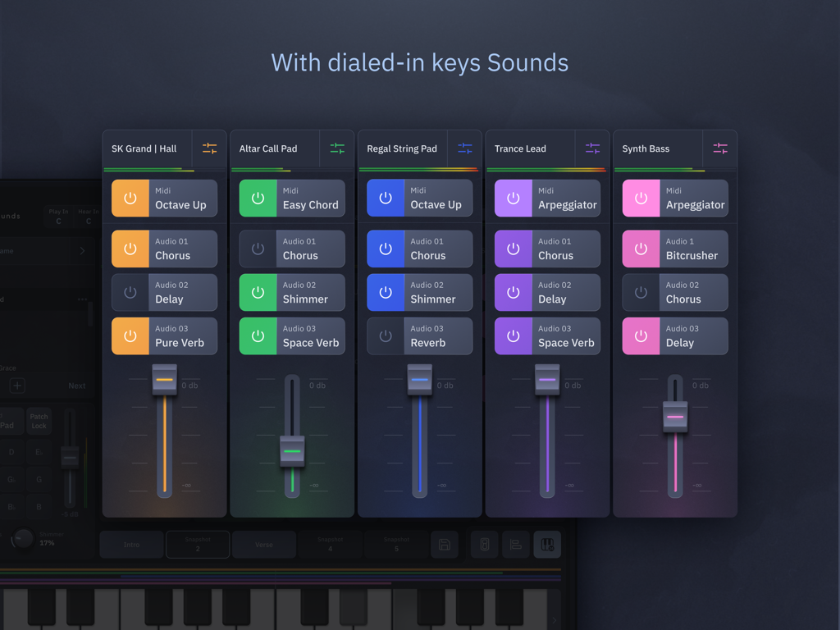Enable Audio 01 Chorus on Altar Call Pad
Screen dimensions: 840x630
pyautogui.click(x=257, y=249)
